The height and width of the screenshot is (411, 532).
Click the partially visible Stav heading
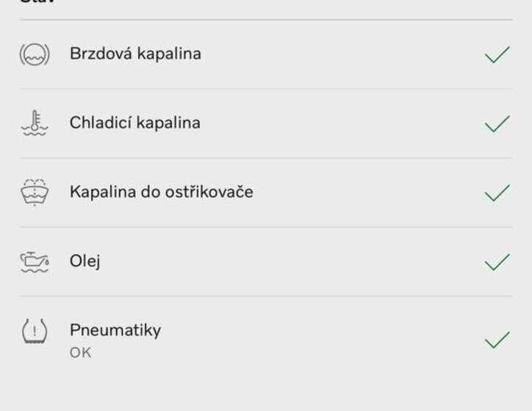click(37, 1)
